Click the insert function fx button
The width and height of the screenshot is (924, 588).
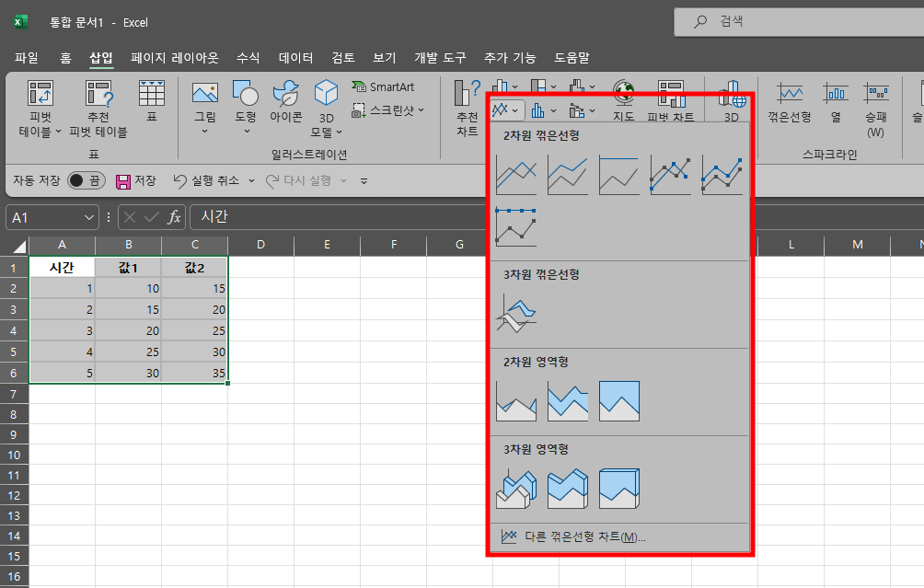175,217
